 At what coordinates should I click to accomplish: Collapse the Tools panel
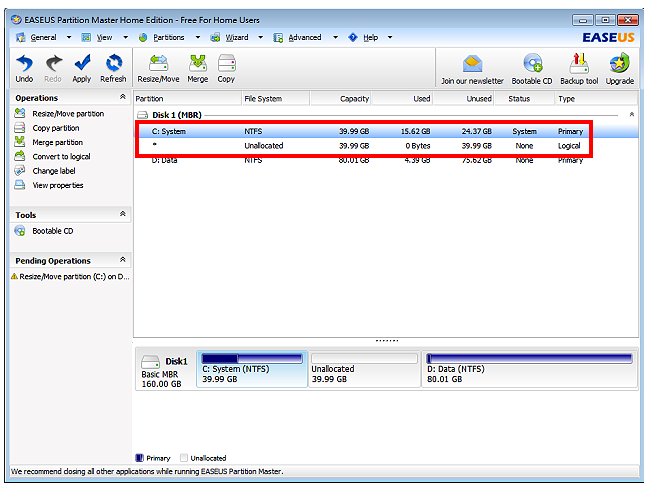(x=123, y=214)
